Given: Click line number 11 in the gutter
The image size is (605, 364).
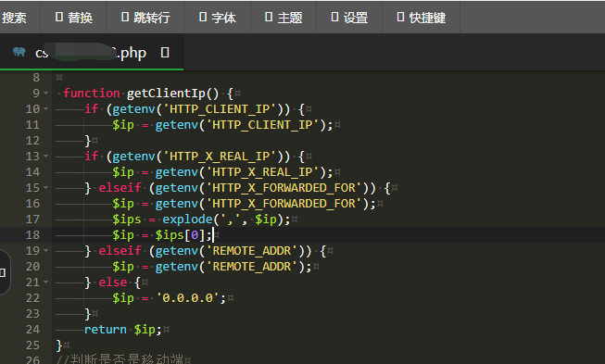Looking at the screenshot, I should pos(32,124).
